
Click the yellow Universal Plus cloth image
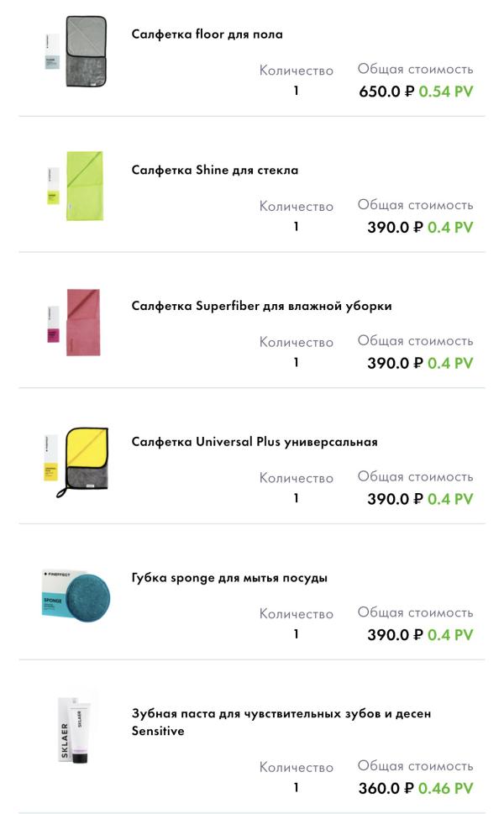[x=76, y=459]
